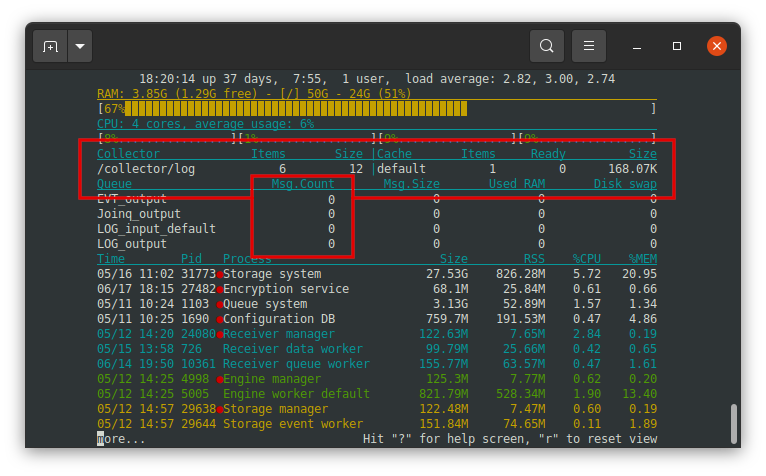766x476 pixels.
Task: Select the CPU cores usage line
Action: click(x=205, y=124)
